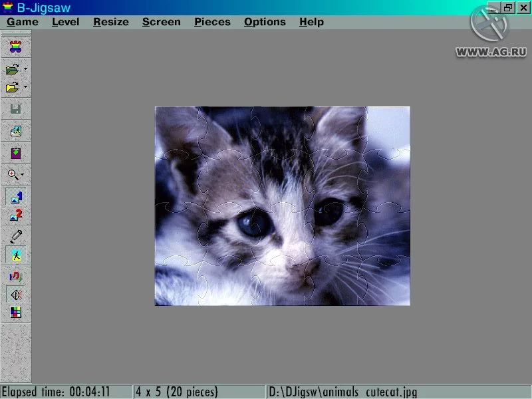Click the color grid palette icon
532x399 pixels.
click(x=15, y=312)
